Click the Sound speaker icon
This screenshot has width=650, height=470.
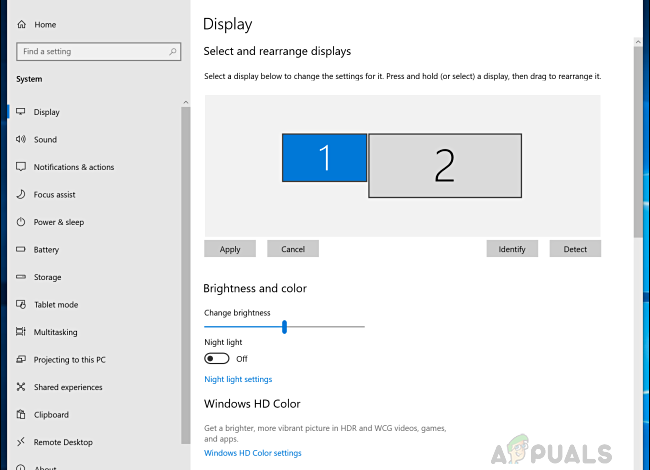tap(21, 139)
